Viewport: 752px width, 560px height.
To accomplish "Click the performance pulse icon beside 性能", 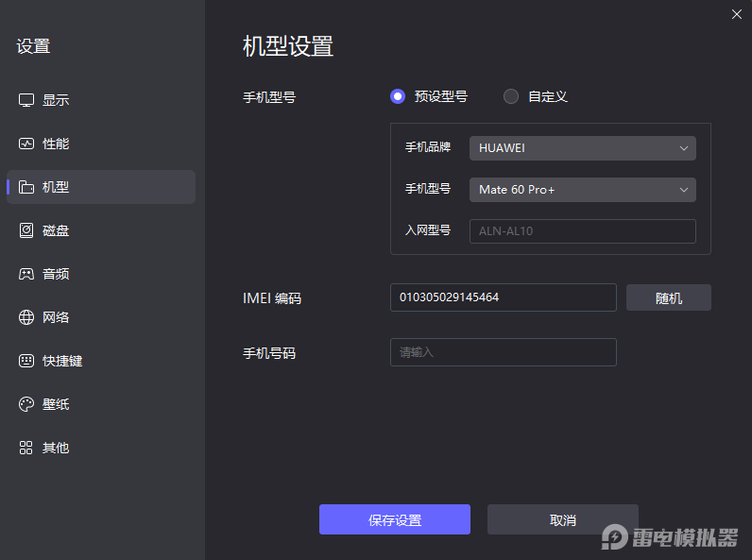I will tap(26, 144).
